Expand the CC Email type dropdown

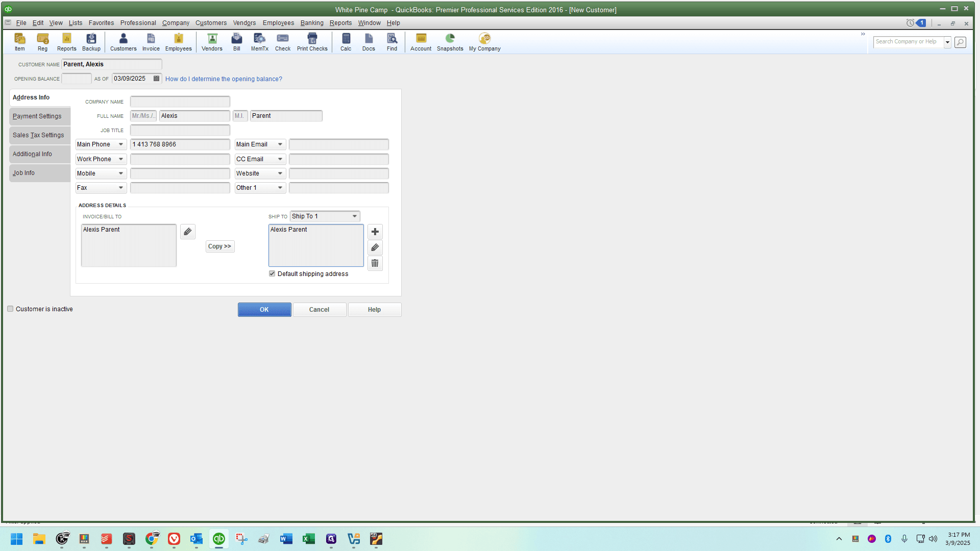280,159
